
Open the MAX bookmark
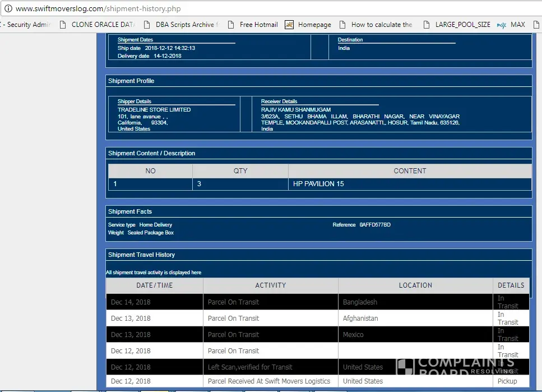click(511, 25)
